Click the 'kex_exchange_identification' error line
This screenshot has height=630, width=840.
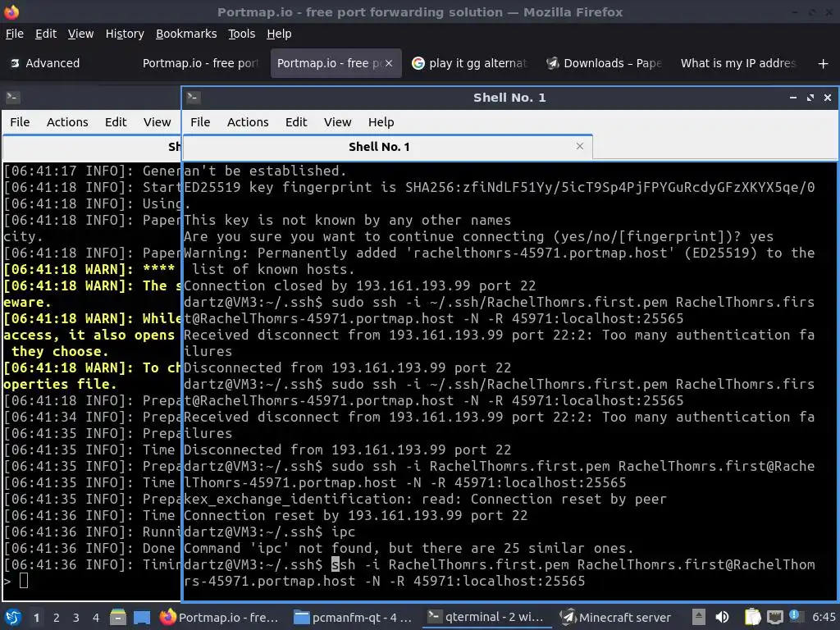click(x=425, y=500)
